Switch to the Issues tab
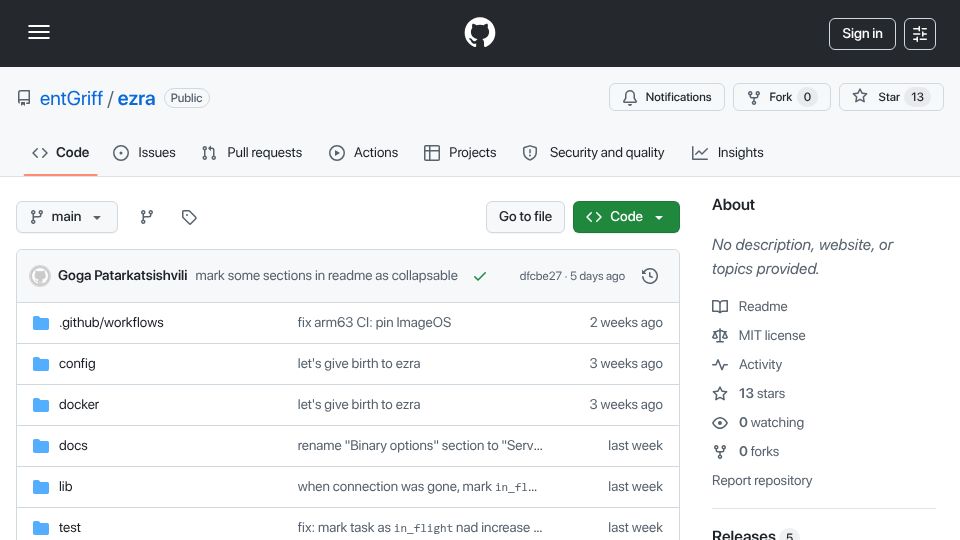Screen dimensions: 960x540 (x=144, y=152)
